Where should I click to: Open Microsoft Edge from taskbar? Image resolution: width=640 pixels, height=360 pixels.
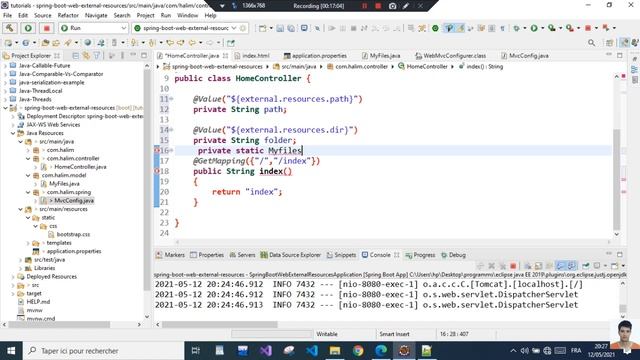coord(381,351)
